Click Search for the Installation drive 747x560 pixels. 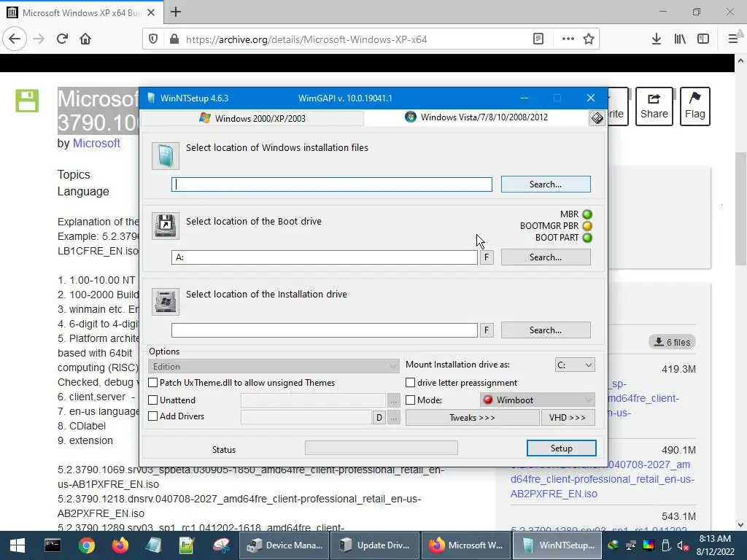tap(546, 330)
